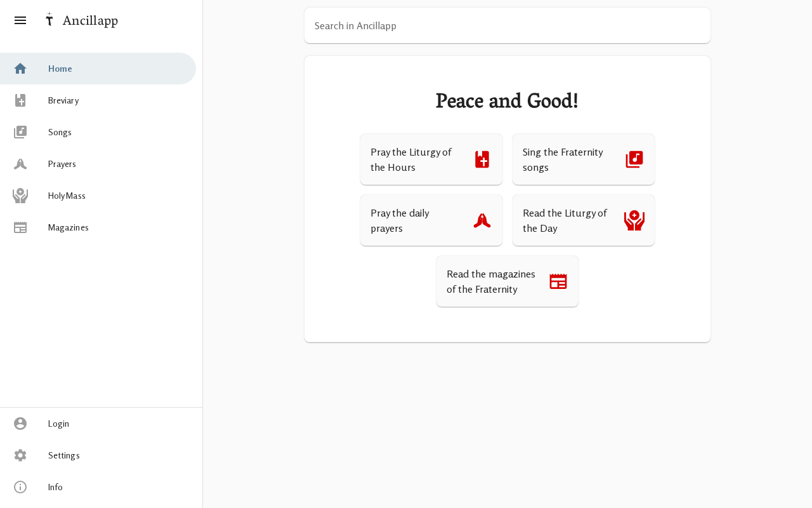Focus the Search in Ancillapp field
Image resolution: width=812 pixels, height=508 pixels.
coord(507,26)
